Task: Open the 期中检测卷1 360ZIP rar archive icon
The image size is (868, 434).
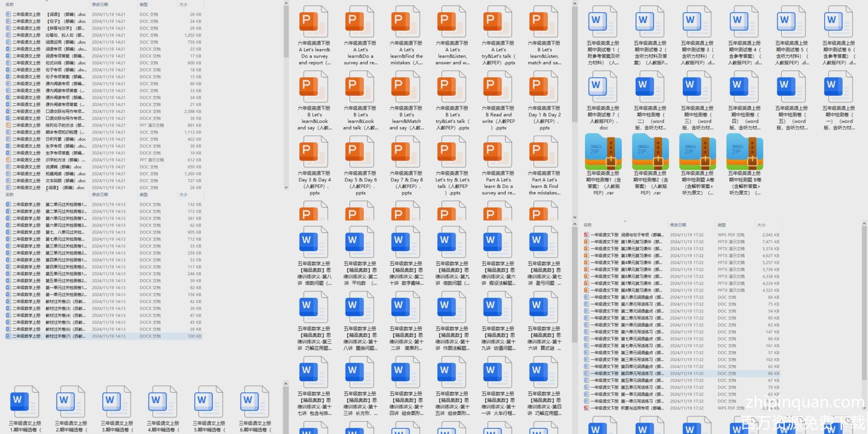Action: [603, 151]
